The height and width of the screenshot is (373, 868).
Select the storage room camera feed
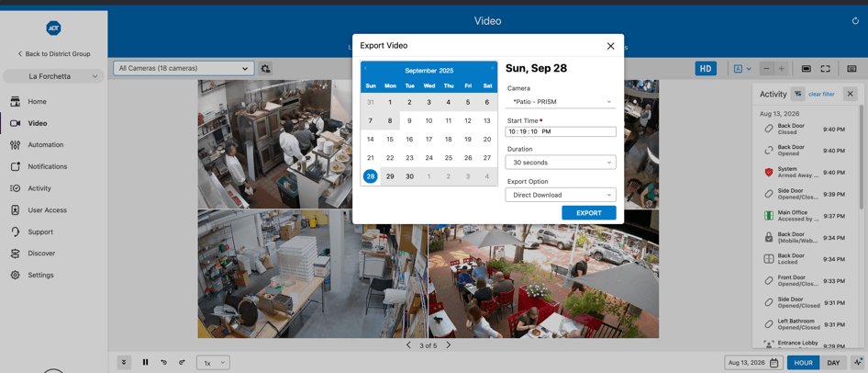[312, 274]
